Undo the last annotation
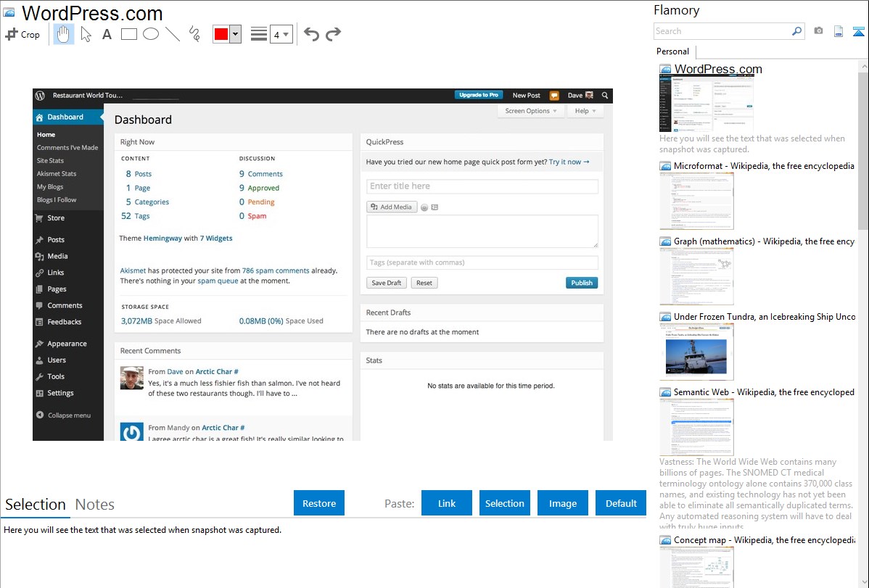 [x=311, y=34]
